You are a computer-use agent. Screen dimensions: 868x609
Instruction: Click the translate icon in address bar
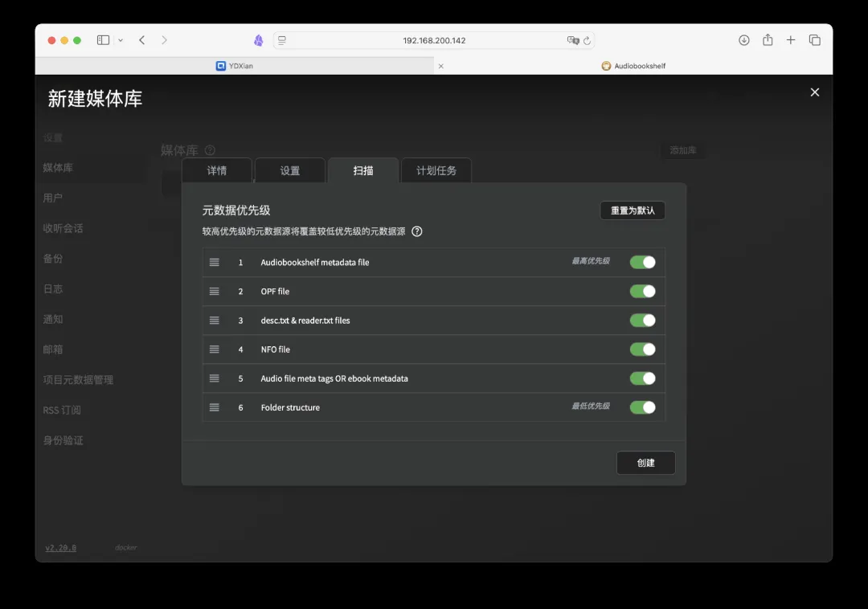click(572, 40)
